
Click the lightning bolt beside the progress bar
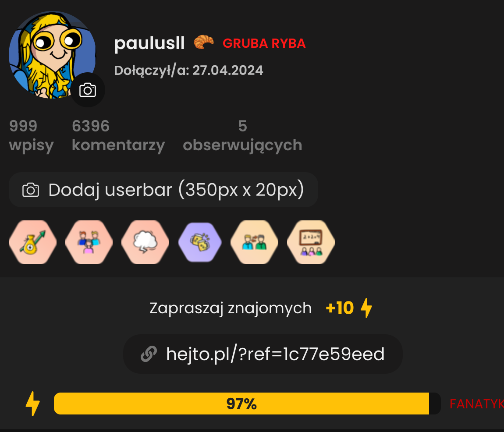click(33, 404)
